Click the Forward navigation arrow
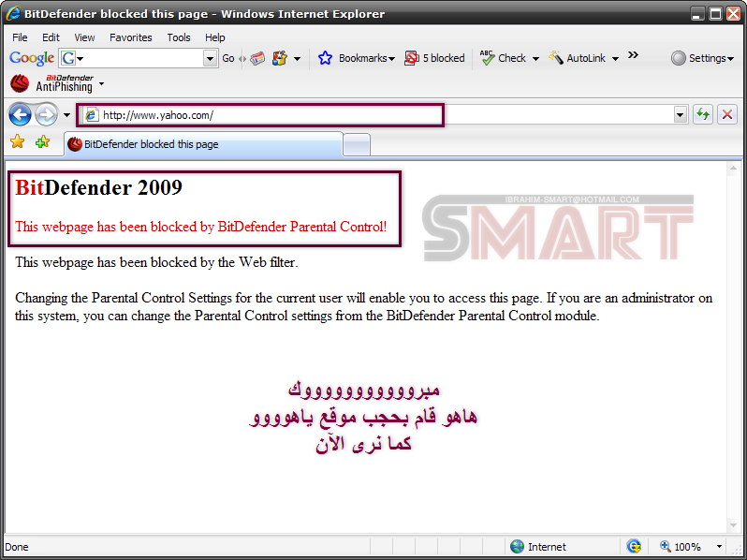 (x=46, y=115)
